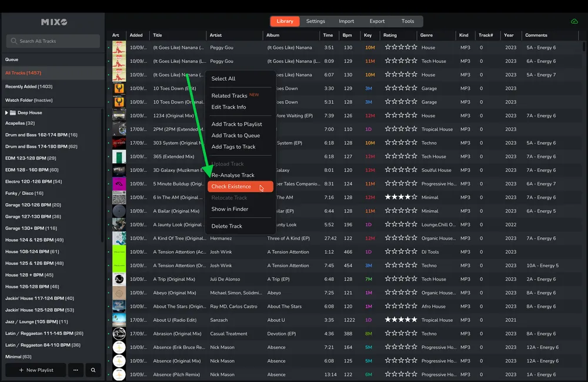This screenshot has height=382, width=588.
Task: Click the green cloud sync icon
Action: coord(574,21)
